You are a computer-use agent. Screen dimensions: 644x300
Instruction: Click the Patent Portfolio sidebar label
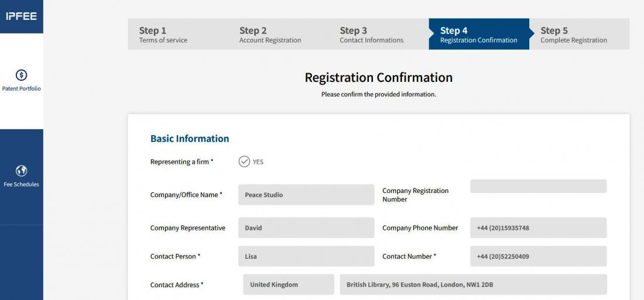point(22,89)
